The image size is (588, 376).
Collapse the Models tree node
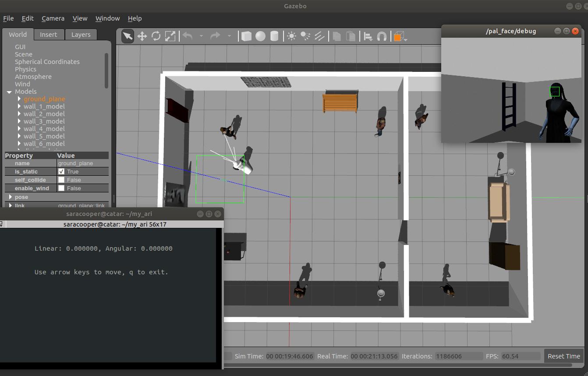(9, 92)
